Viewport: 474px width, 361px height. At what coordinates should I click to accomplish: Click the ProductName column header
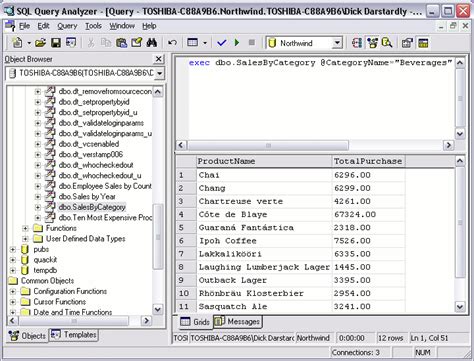coord(264,161)
